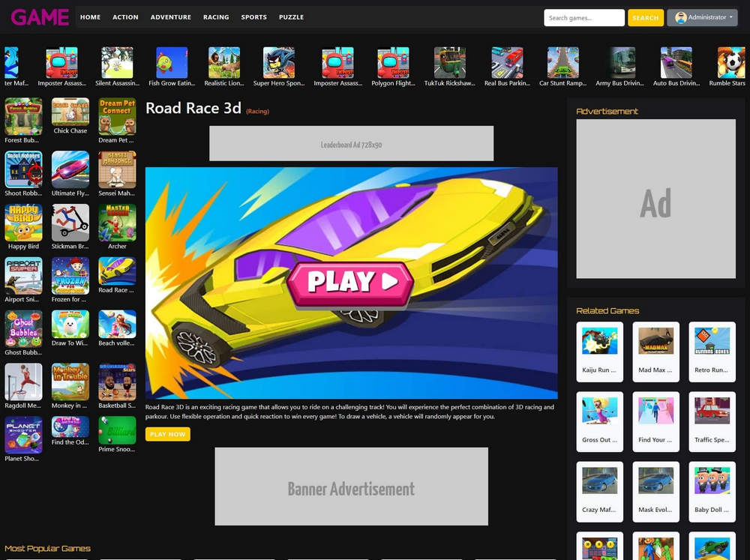Image resolution: width=750 pixels, height=560 pixels.
Task: Choose the TukTuk Rickshaw game icon
Action: point(449,63)
